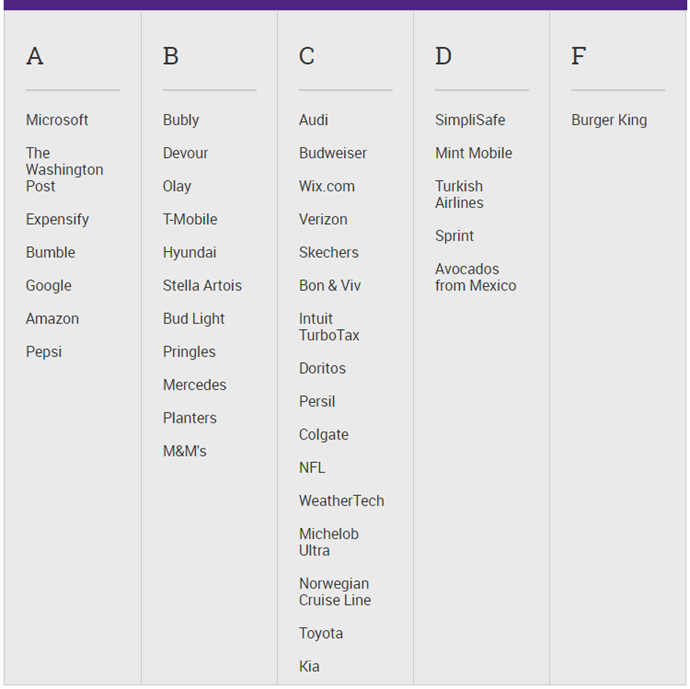The image size is (690, 689).
Task: Open the M&M's link
Action: pyautogui.click(x=184, y=451)
